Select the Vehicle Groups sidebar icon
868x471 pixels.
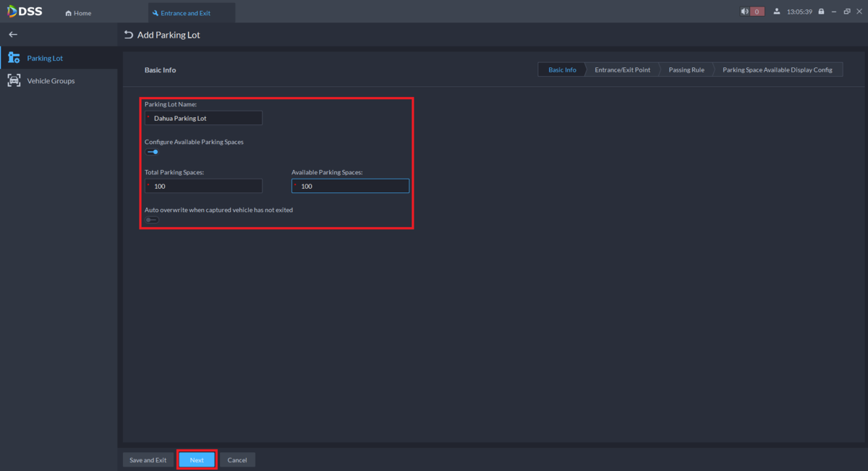pos(14,80)
